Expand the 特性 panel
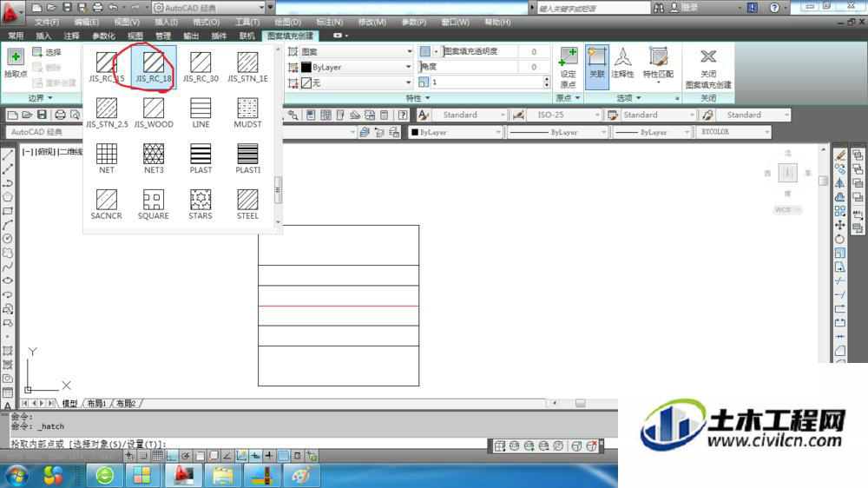This screenshot has width=868, height=488. pos(418,98)
